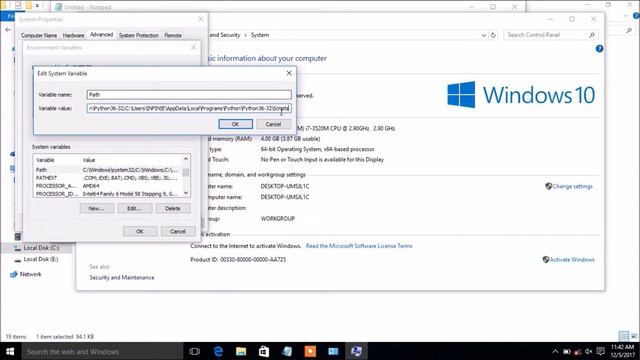Click the magnifier icon in Search Control Panel
The image size is (640, 360).
592,35
